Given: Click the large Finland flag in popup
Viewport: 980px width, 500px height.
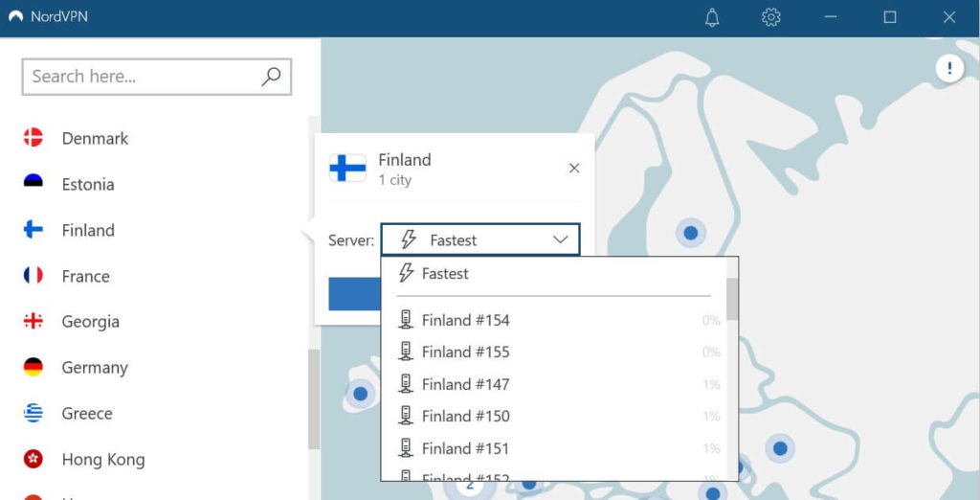Looking at the screenshot, I should pyautogui.click(x=347, y=169).
